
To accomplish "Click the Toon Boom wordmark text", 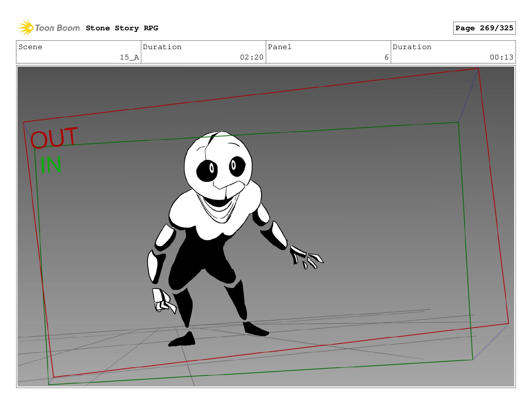I will [57, 28].
